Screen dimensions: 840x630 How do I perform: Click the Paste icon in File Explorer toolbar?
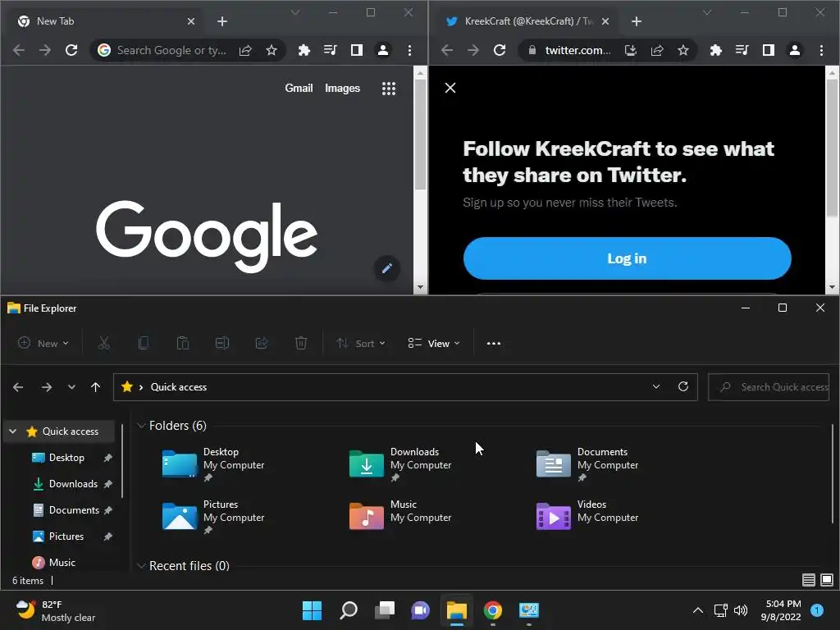click(183, 344)
